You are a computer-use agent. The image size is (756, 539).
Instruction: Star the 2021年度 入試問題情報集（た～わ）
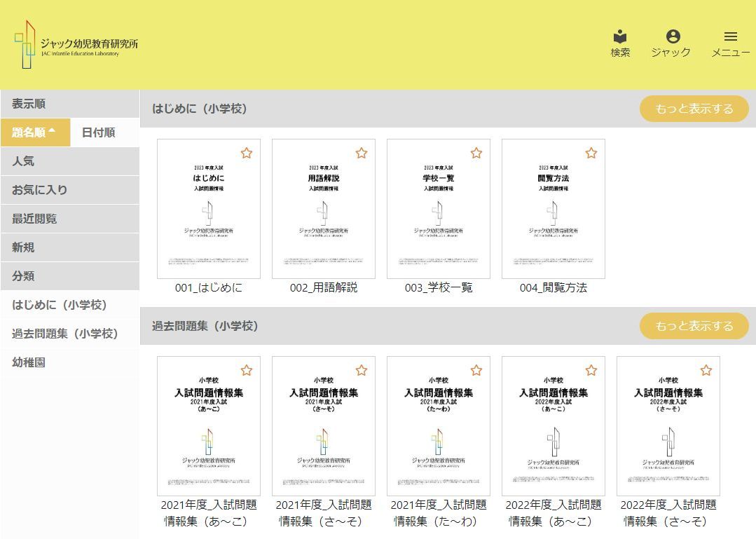[x=476, y=370]
